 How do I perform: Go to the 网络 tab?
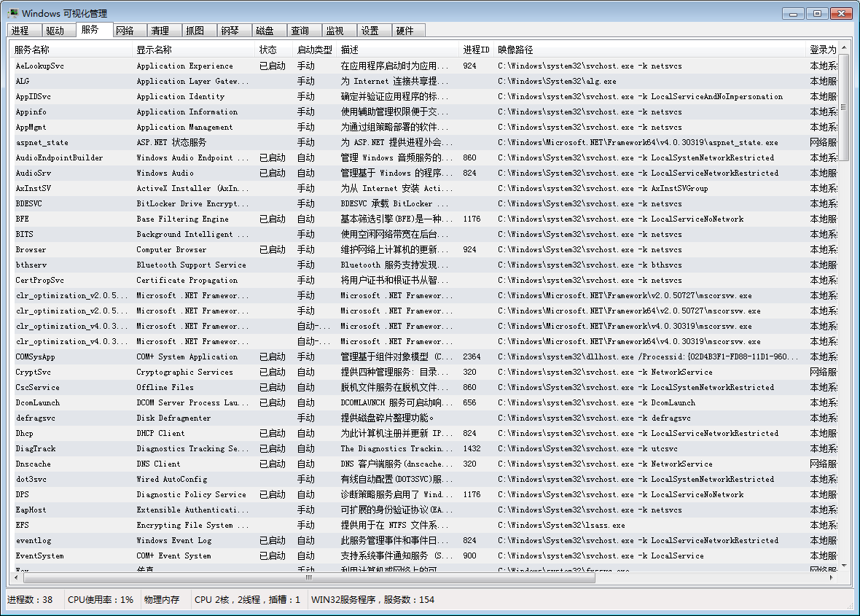pyautogui.click(x=125, y=31)
